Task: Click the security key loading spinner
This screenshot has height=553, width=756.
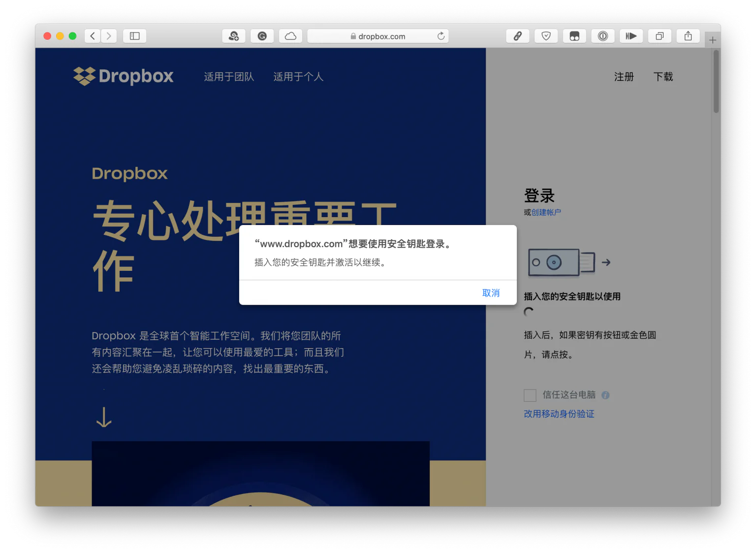Action: pyautogui.click(x=529, y=311)
